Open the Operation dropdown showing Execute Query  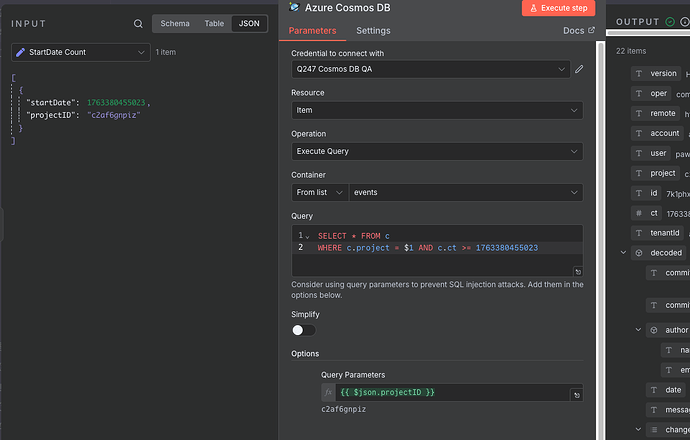click(437, 152)
